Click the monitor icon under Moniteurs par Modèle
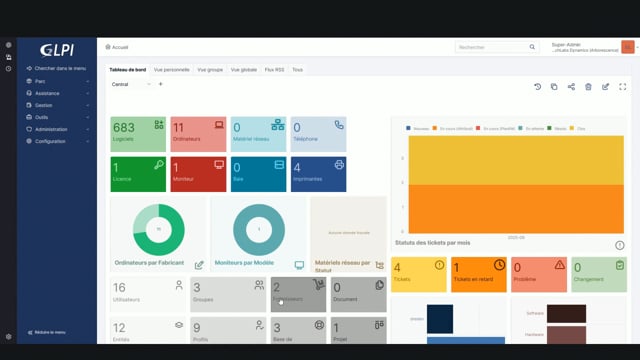The image size is (640, 360). (x=299, y=265)
